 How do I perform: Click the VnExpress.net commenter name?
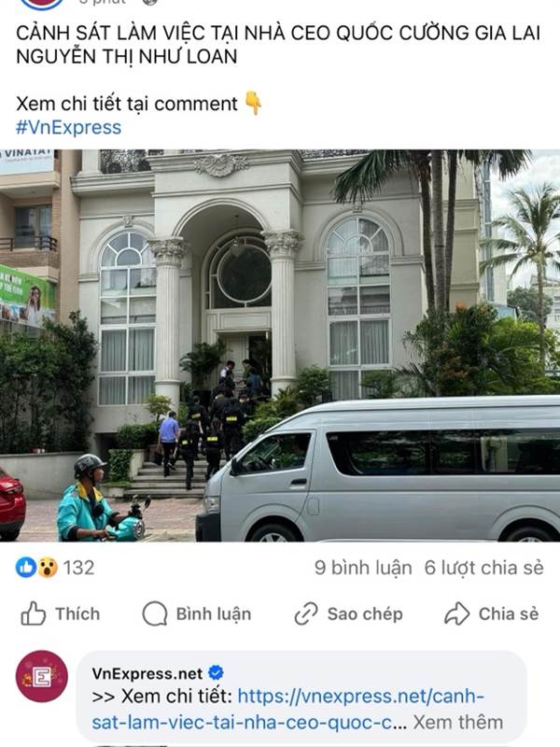click(147, 673)
